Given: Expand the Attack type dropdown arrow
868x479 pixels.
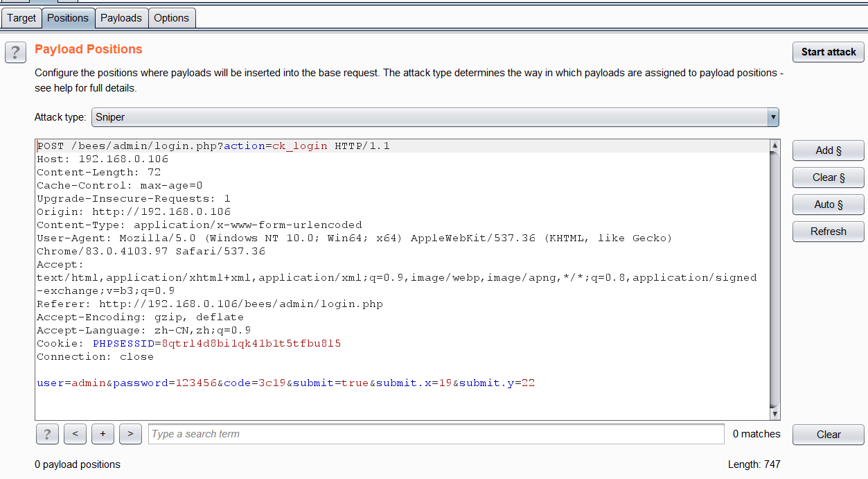Looking at the screenshot, I should point(773,117).
